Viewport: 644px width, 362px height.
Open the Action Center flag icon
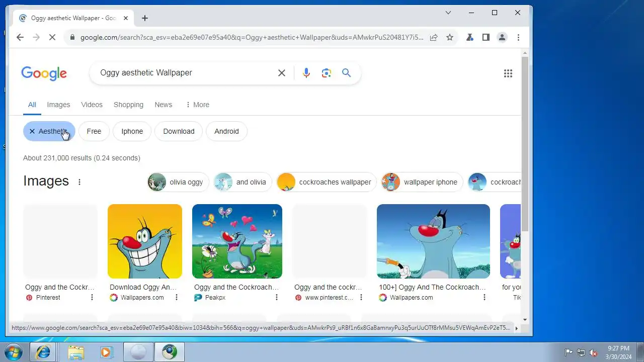point(569,352)
